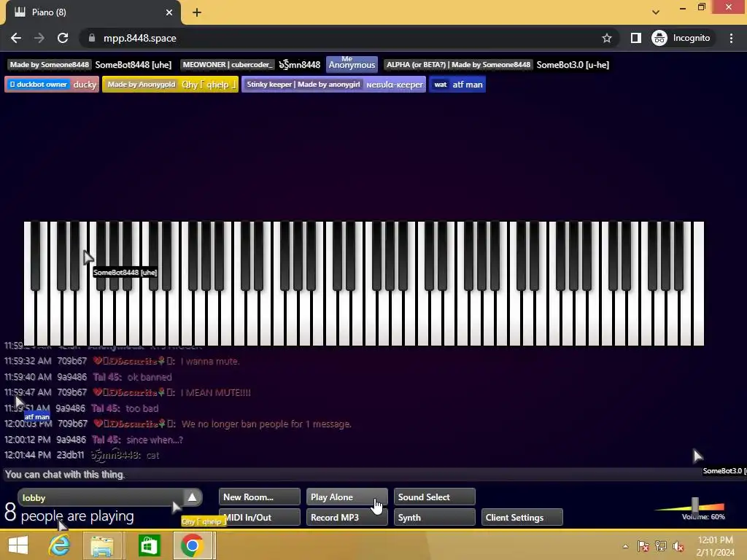Show hidden tray icons arrow
Viewport: 747px width, 560px height.
[625, 546]
